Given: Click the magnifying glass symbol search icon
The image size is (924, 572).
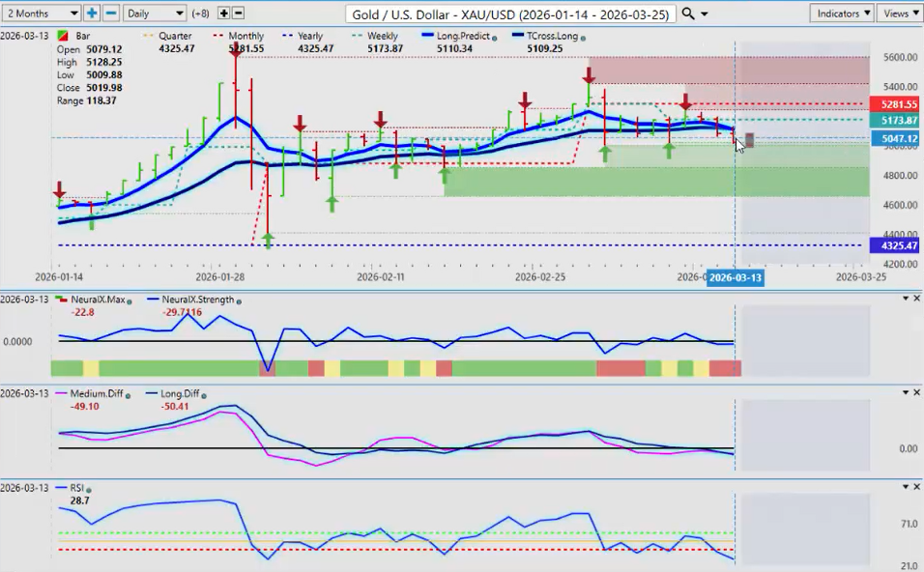Looking at the screenshot, I should tap(688, 14).
